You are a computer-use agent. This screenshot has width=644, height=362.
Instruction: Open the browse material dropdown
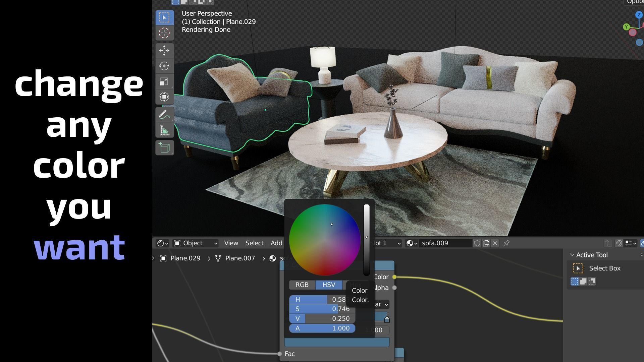coord(412,243)
